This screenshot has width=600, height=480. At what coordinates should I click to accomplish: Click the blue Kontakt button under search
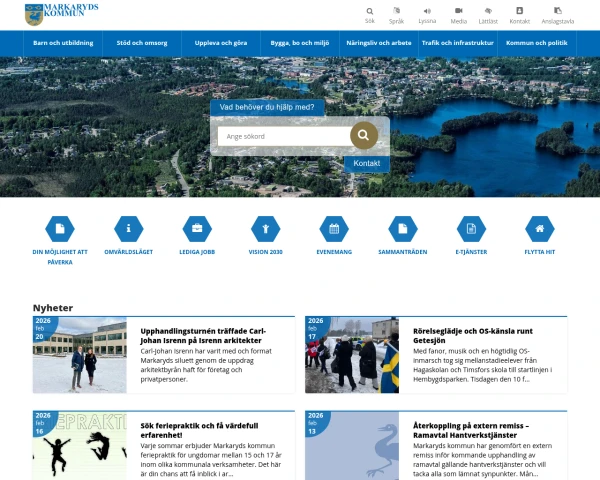pos(367,164)
